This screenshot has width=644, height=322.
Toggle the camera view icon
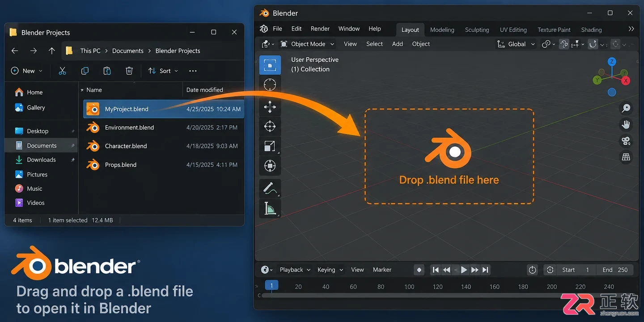(x=626, y=141)
